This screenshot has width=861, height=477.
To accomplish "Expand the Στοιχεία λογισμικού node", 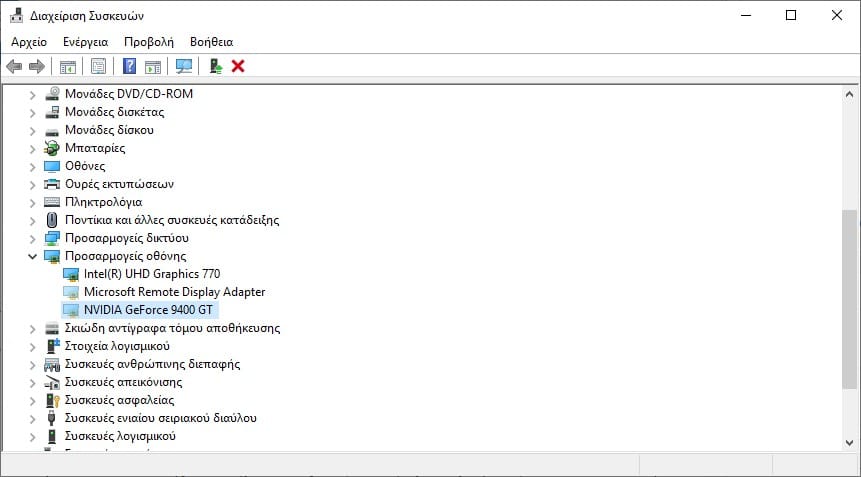I will tap(32, 347).
